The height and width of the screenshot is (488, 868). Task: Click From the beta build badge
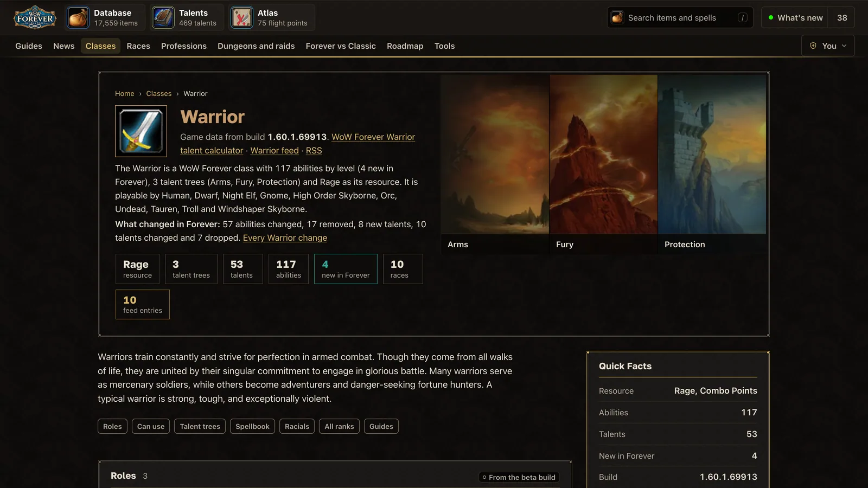(x=519, y=477)
